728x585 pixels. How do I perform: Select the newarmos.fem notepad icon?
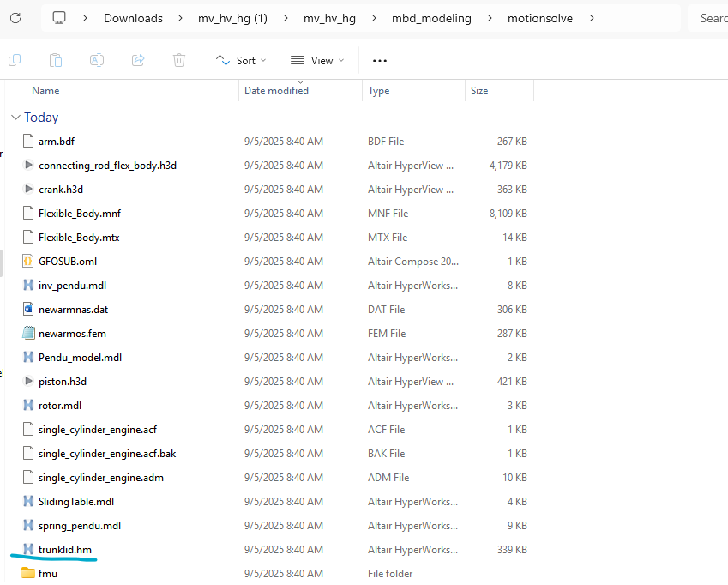(x=28, y=333)
